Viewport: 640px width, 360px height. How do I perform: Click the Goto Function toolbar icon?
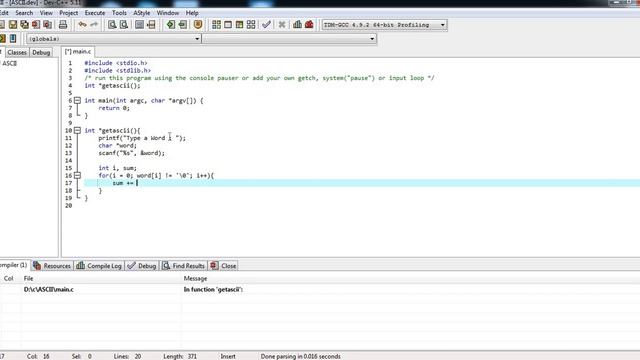tap(139, 24)
